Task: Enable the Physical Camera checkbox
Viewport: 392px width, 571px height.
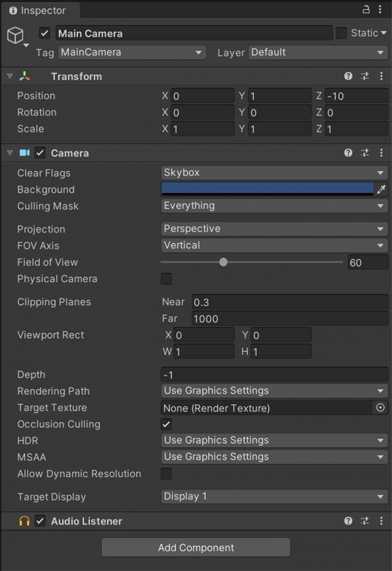Action: click(166, 279)
